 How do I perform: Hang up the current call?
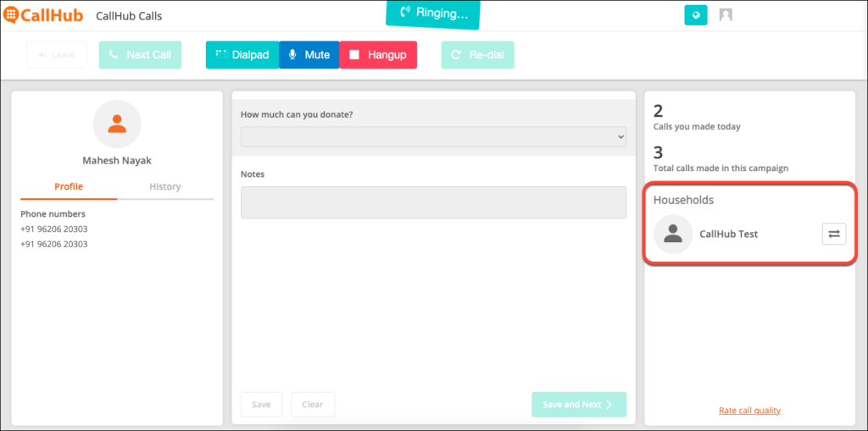378,55
